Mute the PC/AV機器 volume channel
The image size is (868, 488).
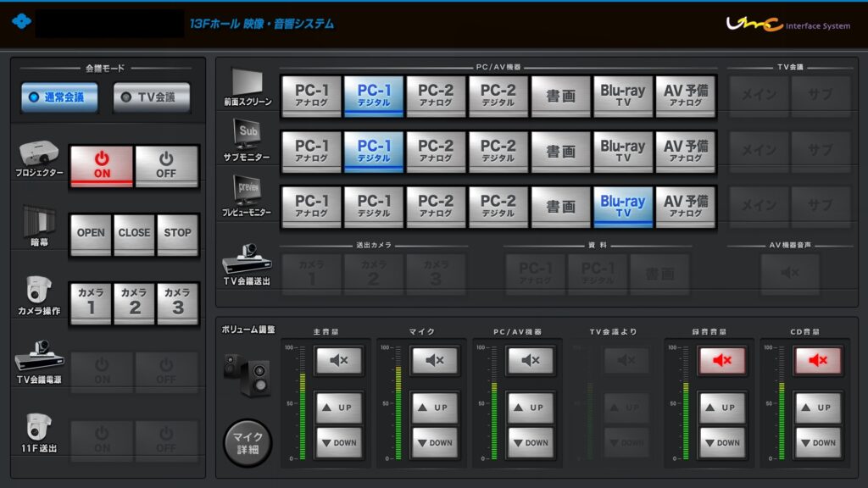(531, 361)
